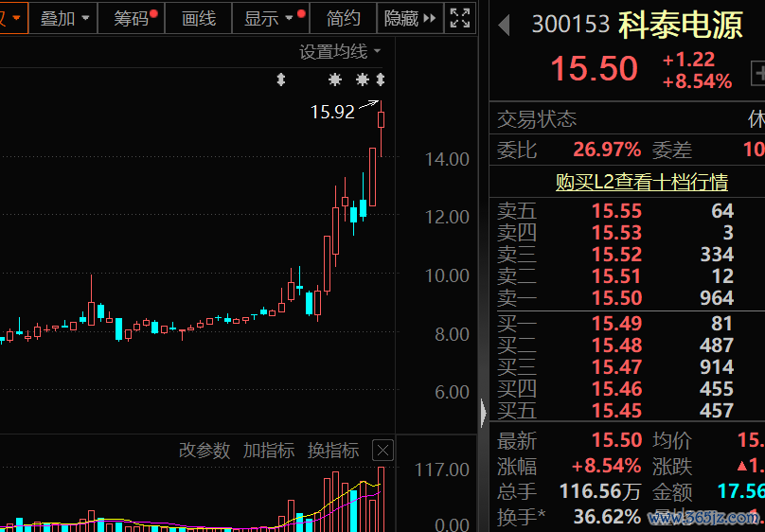Click the second star-burst event marker above chart
Image resolution: width=765 pixels, height=532 pixels.
pos(362,80)
